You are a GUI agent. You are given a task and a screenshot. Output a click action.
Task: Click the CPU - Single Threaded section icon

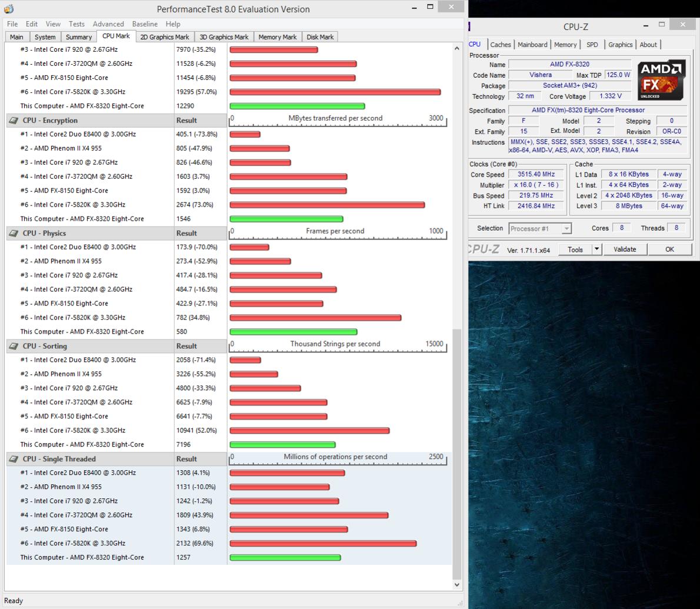click(x=14, y=459)
